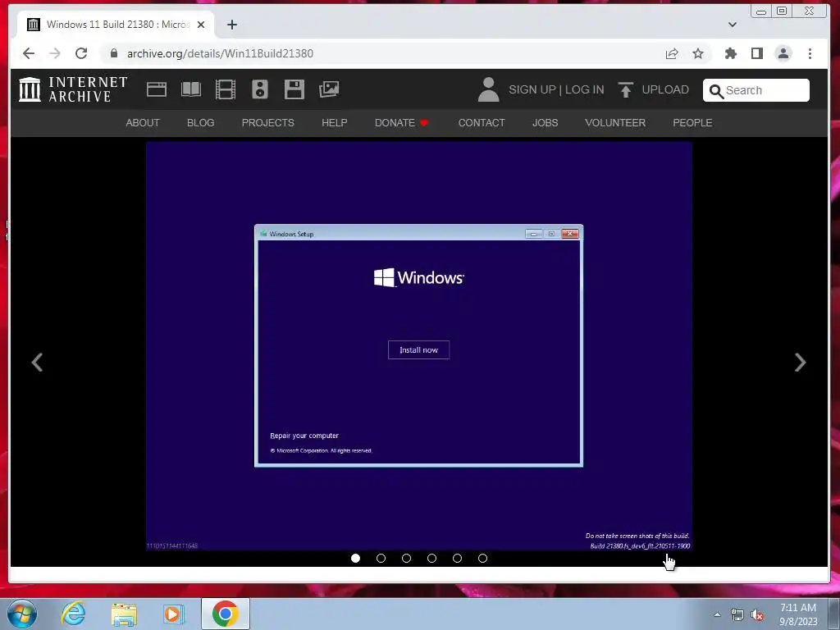The height and width of the screenshot is (630, 840).
Task: Open the VOLUNTEER menu item
Action: click(615, 123)
